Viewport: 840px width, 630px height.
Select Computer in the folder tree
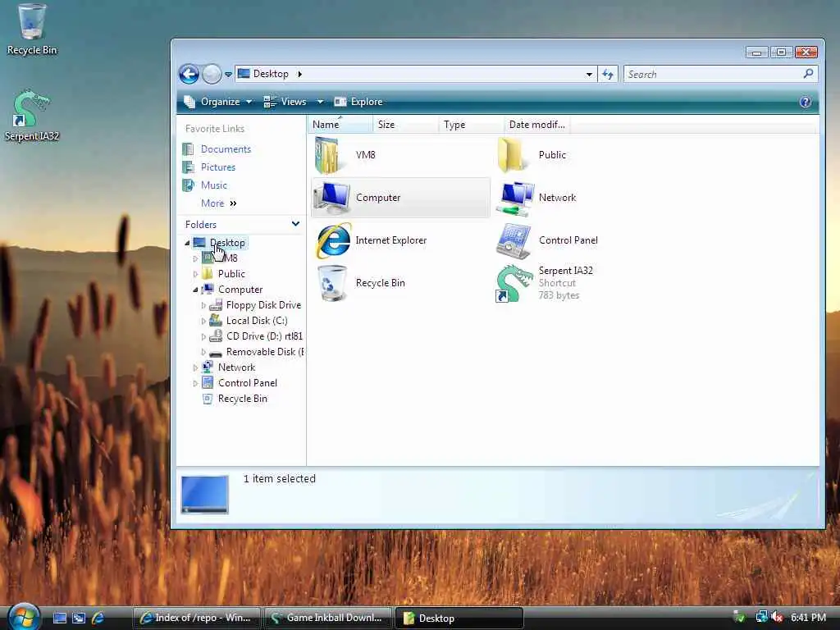click(x=240, y=290)
